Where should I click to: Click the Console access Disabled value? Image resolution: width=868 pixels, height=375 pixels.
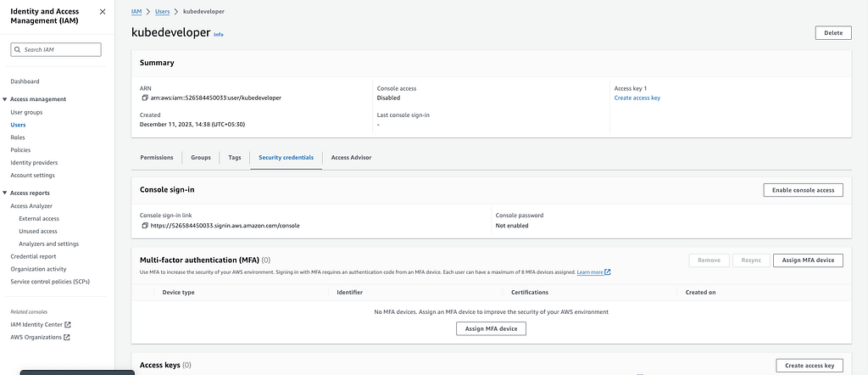tap(388, 98)
